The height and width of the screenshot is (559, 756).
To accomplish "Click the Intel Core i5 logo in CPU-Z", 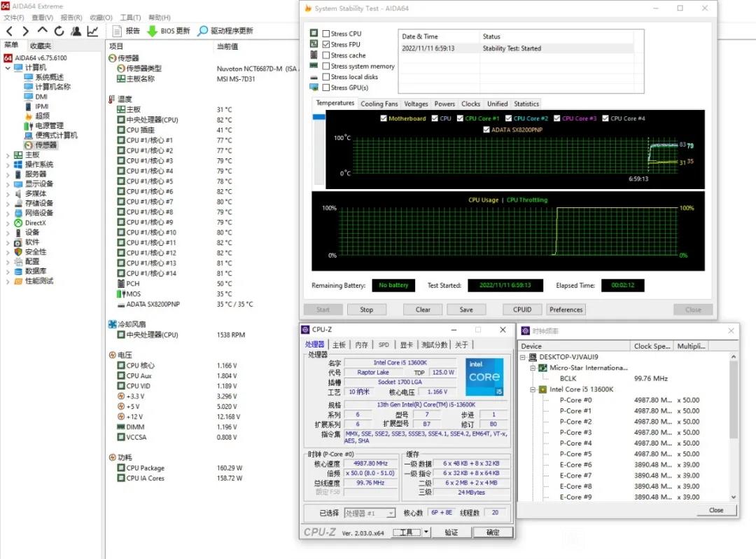I will point(484,377).
